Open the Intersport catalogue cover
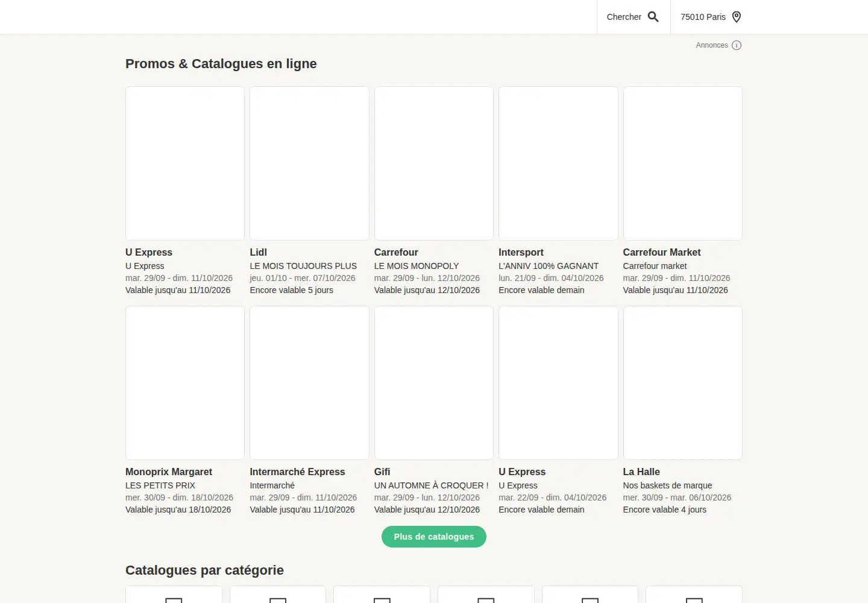This screenshot has width=868, height=603. click(558, 163)
